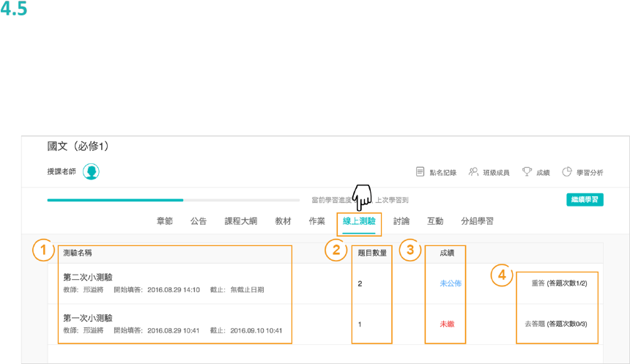The image size is (630, 364).
Task: Click the 班級成員 people icon
Action: (x=473, y=172)
